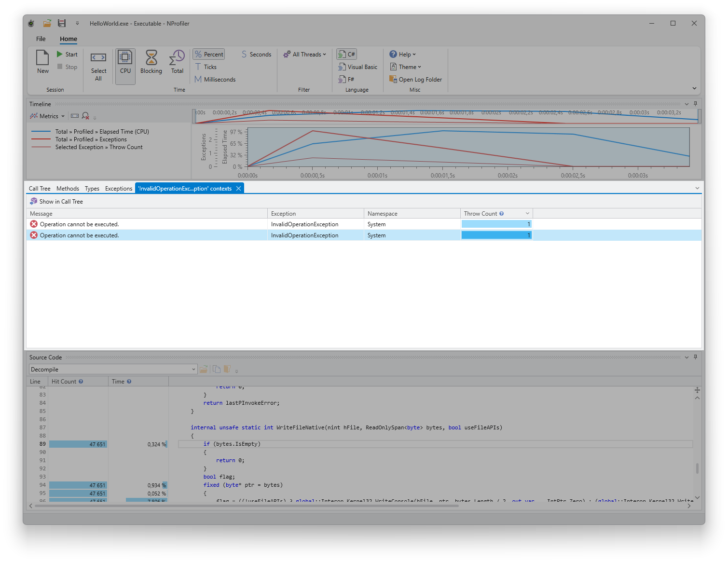
Task: Open the Metrics dropdown button
Action: (47, 116)
